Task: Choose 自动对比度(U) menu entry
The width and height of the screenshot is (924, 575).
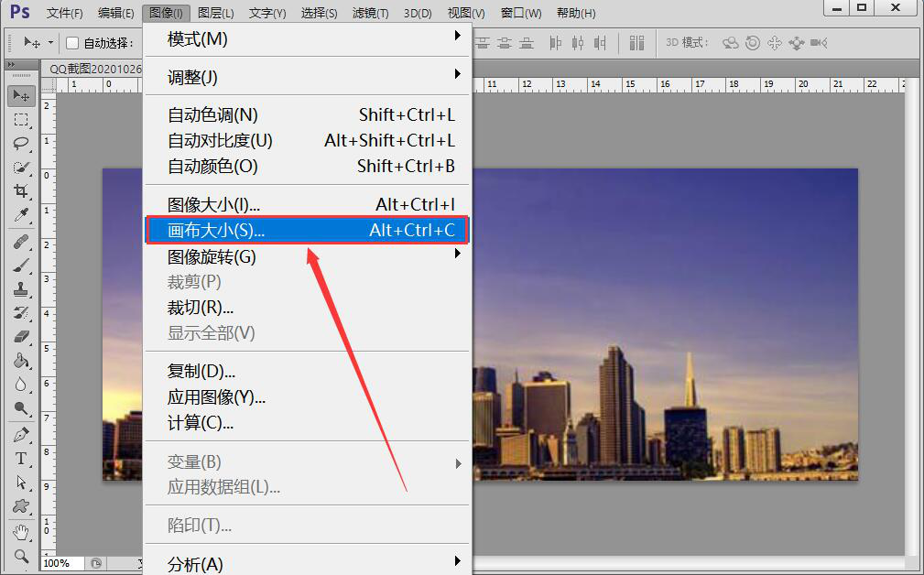Action: (x=307, y=140)
